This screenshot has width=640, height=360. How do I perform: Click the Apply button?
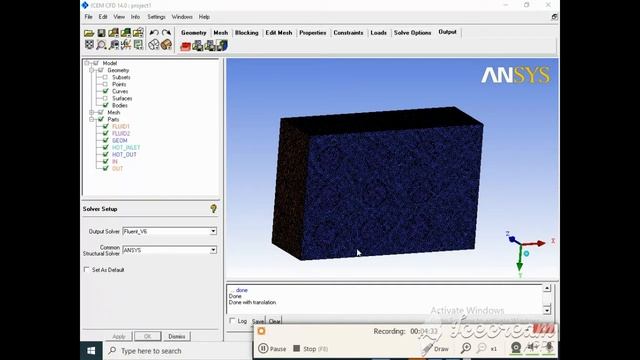pyautogui.click(x=119, y=336)
